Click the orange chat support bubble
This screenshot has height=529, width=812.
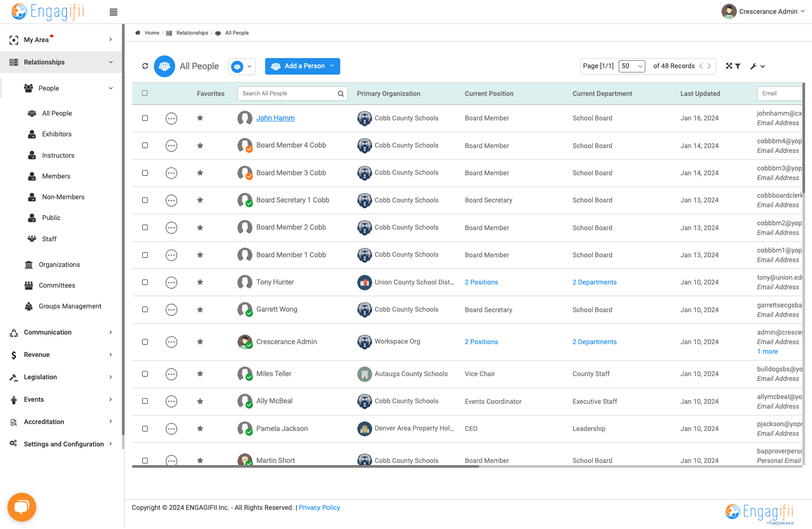click(22, 507)
